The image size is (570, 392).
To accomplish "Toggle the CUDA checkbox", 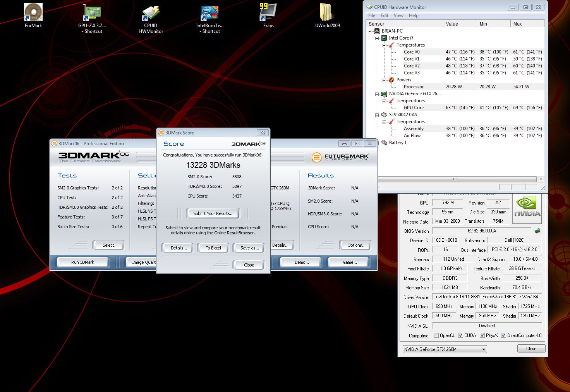I will pos(461,335).
